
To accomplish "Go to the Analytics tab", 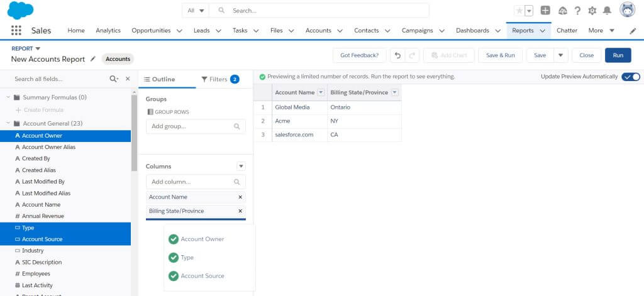I will pyautogui.click(x=108, y=30).
